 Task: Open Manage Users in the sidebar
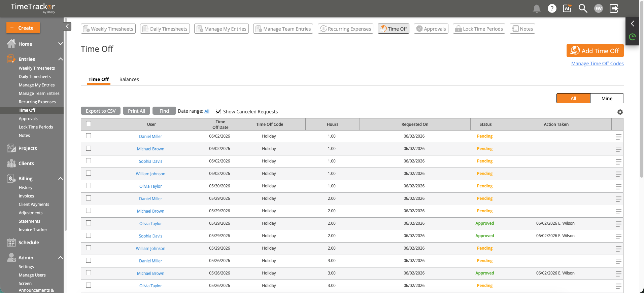click(x=32, y=275)
